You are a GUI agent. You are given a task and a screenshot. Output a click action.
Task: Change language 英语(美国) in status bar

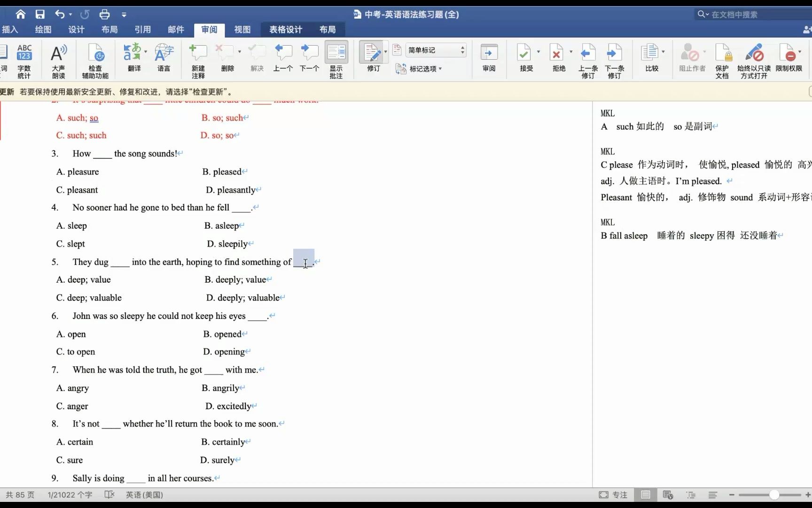(144, 495)
